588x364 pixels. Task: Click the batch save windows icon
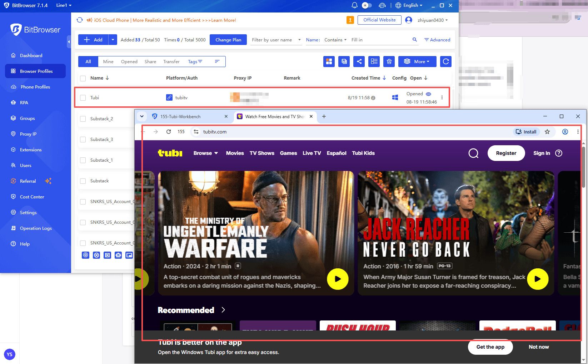344,61
